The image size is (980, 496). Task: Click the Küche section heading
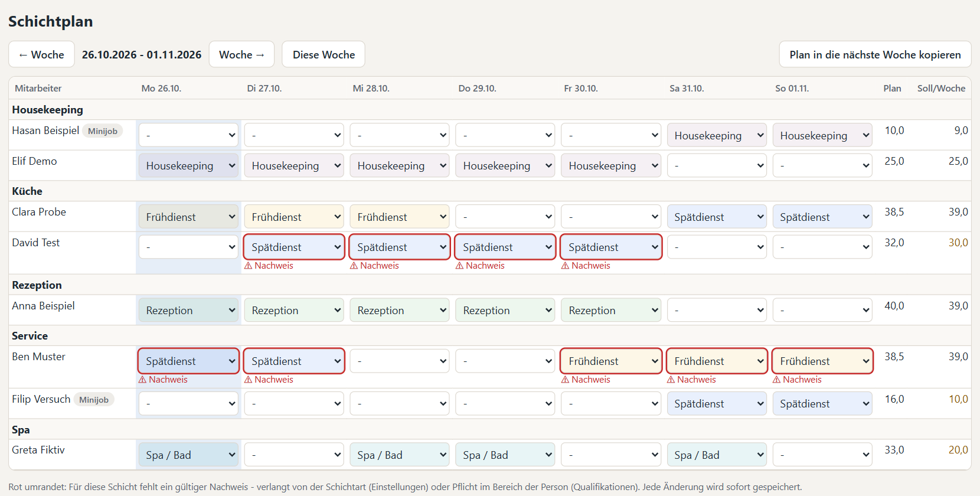click(x=27, y=191)
